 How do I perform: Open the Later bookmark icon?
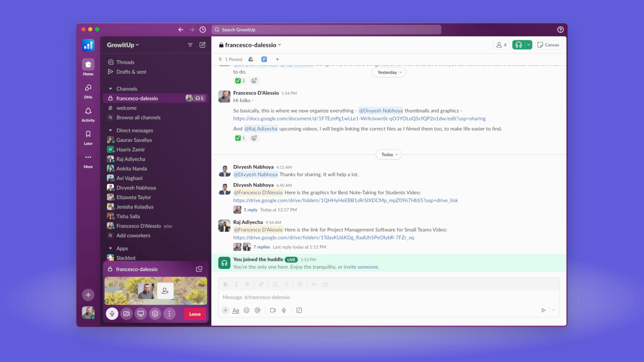pyautogui.click(x=88, y=134)
